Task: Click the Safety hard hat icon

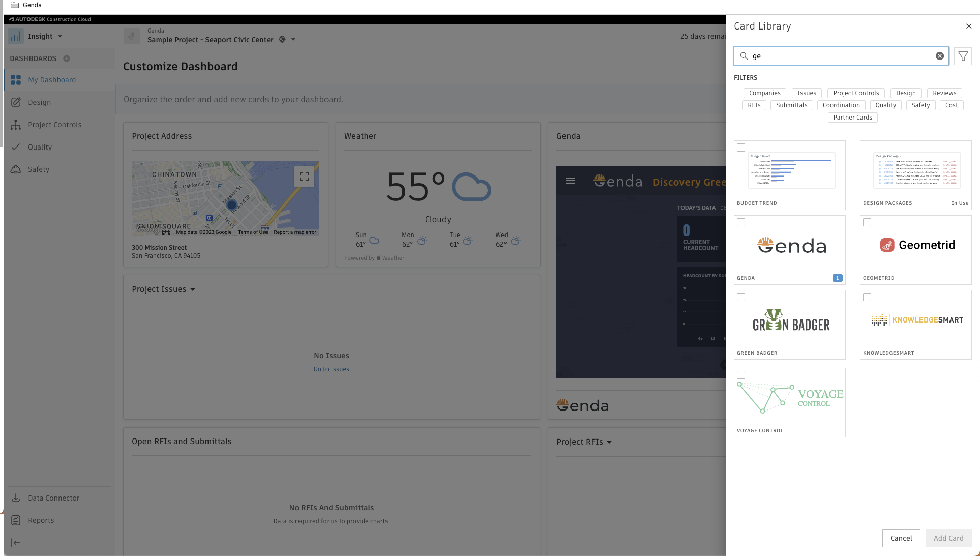Action: (16, 169)
